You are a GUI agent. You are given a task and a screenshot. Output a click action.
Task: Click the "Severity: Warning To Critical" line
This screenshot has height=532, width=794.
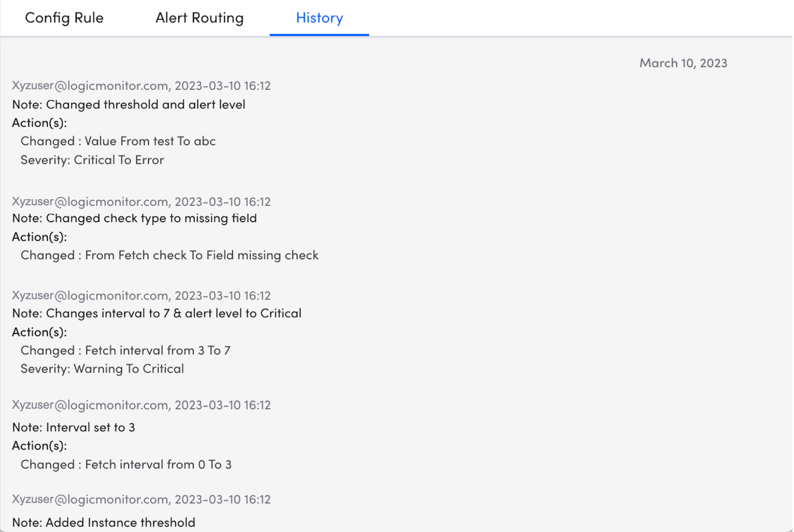pyautogui.click(x=102, y=368)
